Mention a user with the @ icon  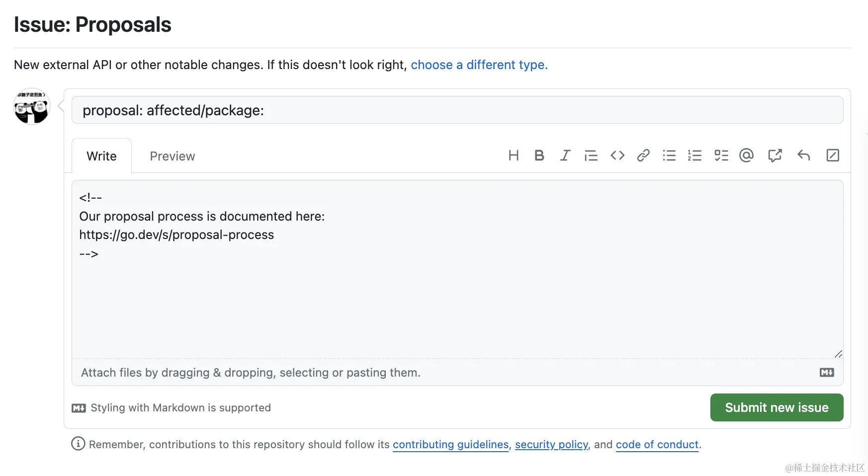pyautogui.click(x=746, y=156)
